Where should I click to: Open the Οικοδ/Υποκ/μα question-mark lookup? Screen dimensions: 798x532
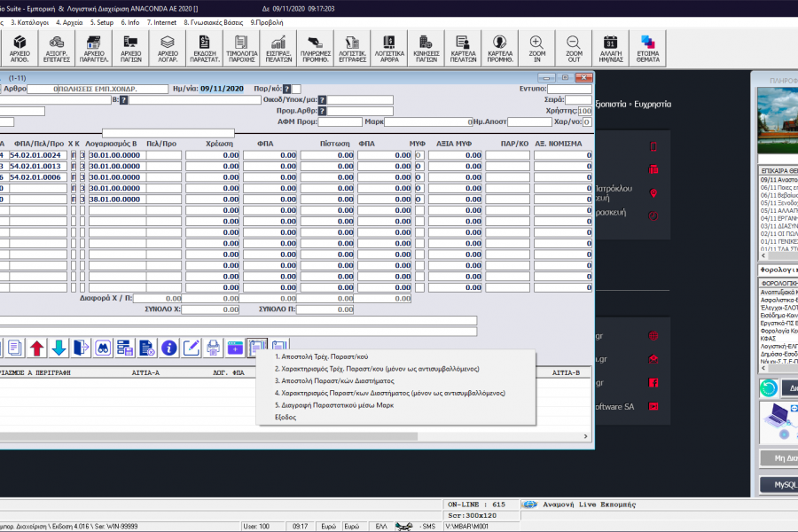click(x=322, y=100)
